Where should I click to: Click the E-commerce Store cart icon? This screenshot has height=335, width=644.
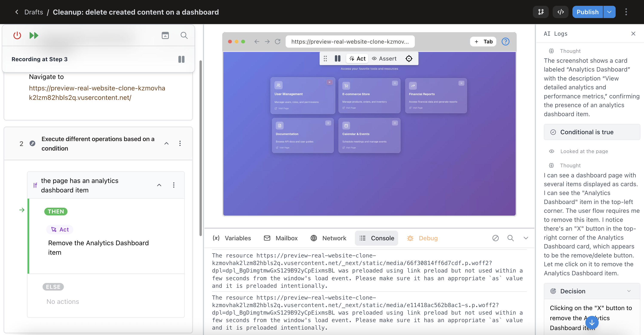[346, 86]
